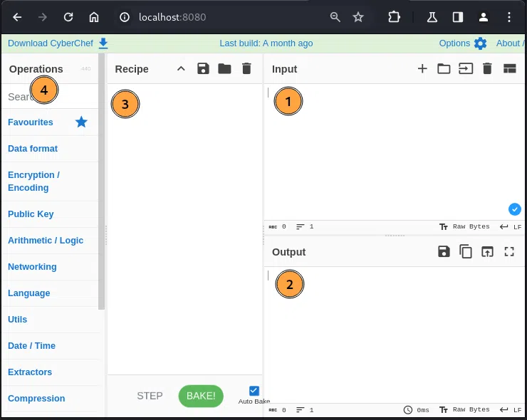Copy output to clipboard
Viewport: 527px width, 420px height.
click(x=466, y=251)
